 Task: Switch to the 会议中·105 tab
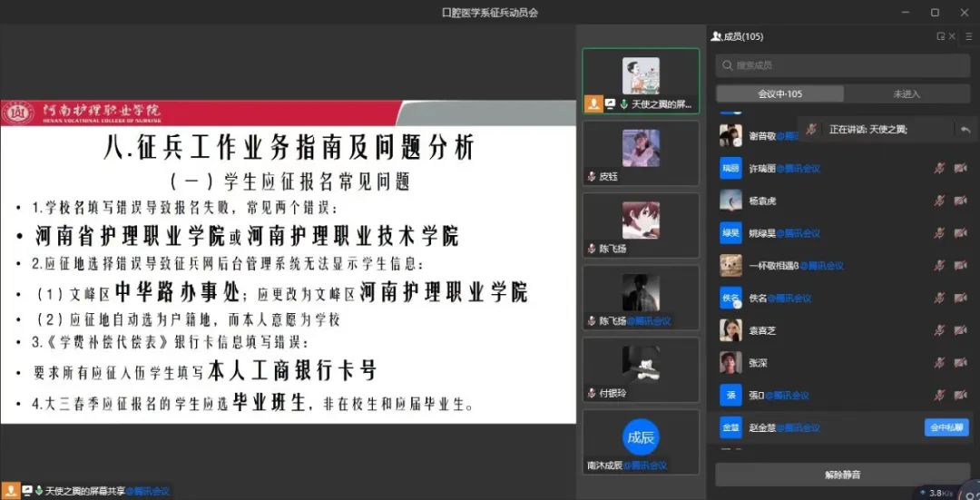(x=779, y=94)
